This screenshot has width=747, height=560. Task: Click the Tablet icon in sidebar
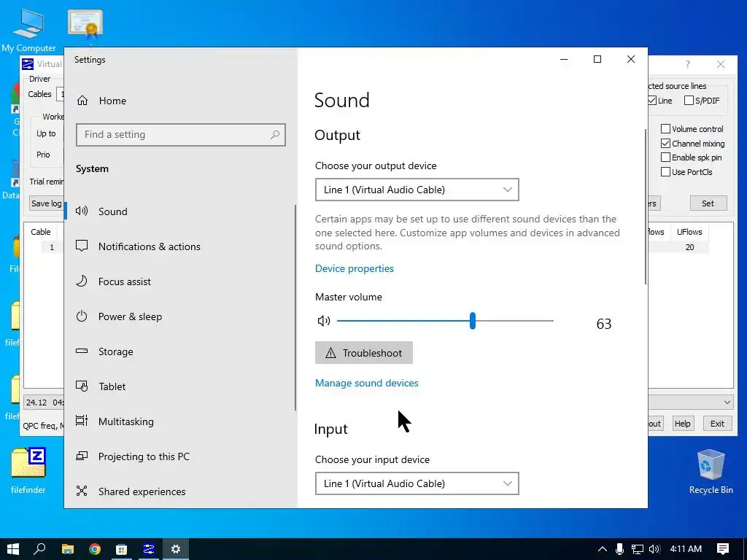82,386
